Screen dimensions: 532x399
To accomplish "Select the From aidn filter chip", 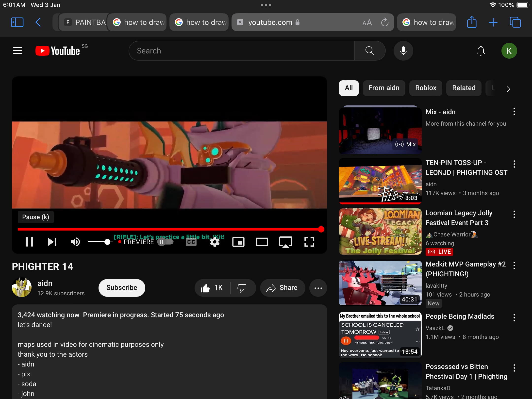I will (x=384, y=88).
